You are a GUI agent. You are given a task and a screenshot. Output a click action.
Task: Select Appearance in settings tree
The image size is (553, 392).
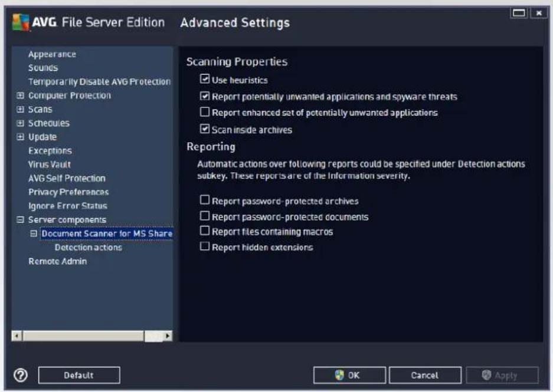click(x=52, y=54)
